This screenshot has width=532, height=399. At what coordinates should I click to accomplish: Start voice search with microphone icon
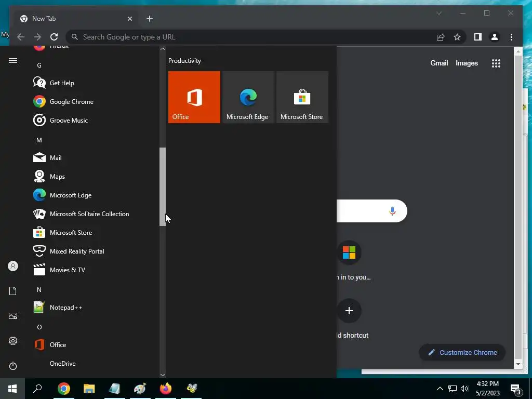pyautogui.click(x=392, y=211)
